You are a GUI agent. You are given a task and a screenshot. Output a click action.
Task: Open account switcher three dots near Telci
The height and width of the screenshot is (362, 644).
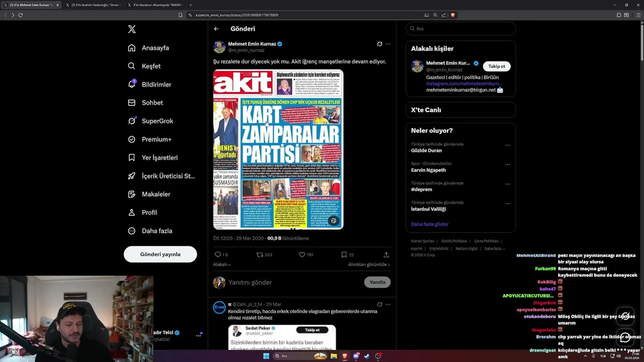click(x=198, y=335)
